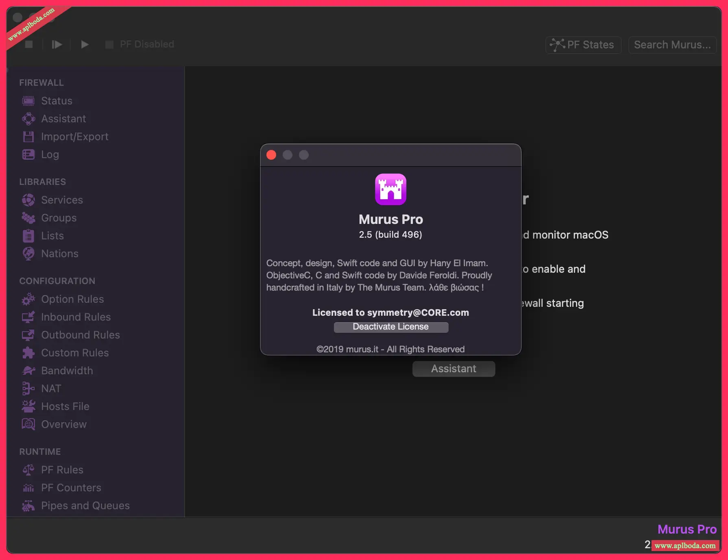Click the Inbound Rules monitor icon
The height and width of the screenshot is (560, 728).
(28, 317)
